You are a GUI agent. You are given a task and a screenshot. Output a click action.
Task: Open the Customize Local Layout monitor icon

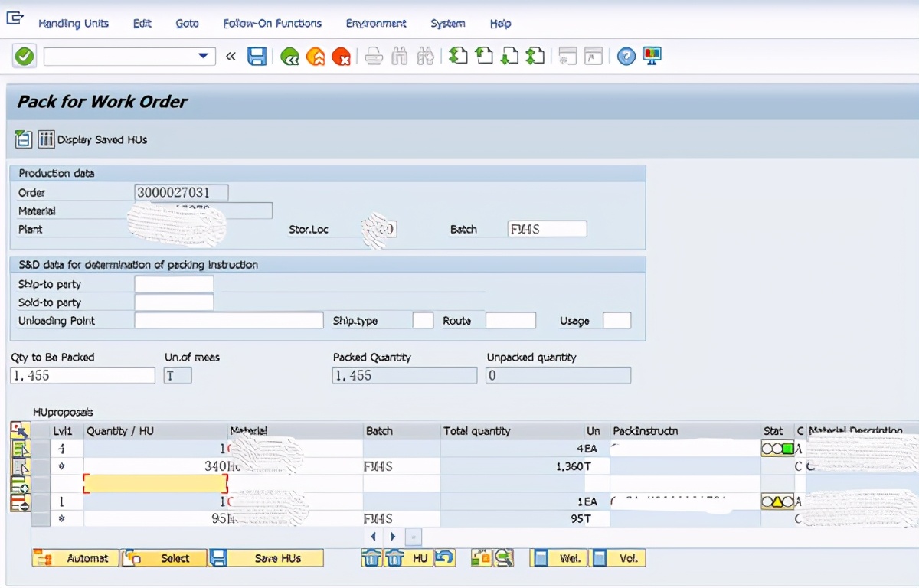[x=652, y=56]
